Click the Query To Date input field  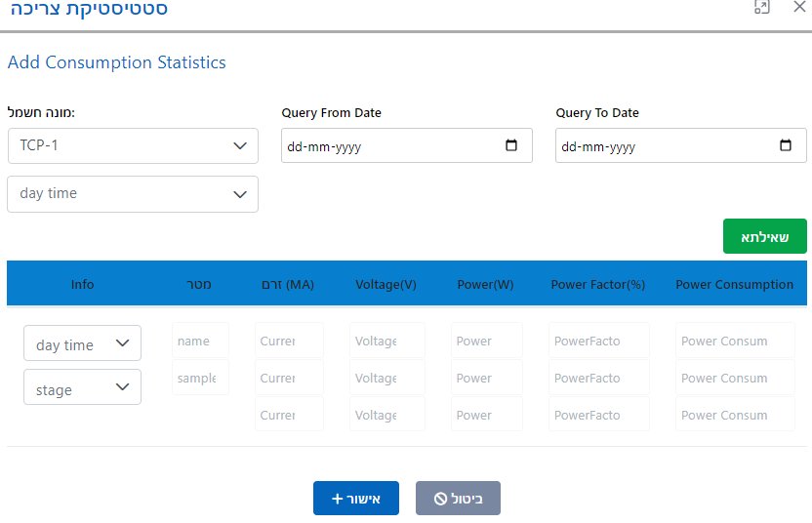click(664, 146)
